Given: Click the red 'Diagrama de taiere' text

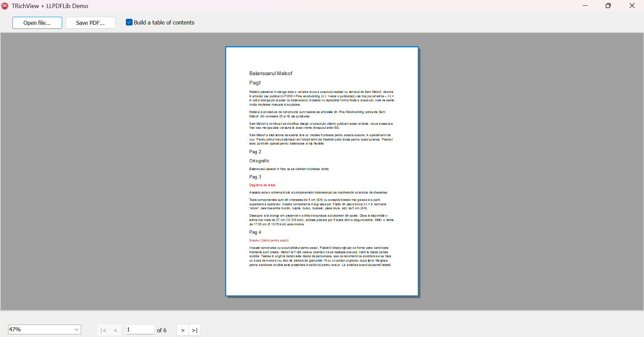Looking at the screenshot, I should [262, 185].
